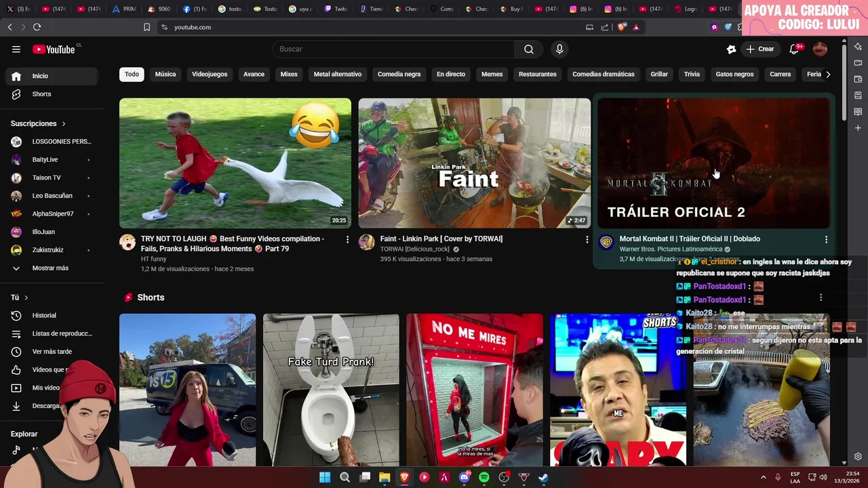Open the account avatar menu

820,49
